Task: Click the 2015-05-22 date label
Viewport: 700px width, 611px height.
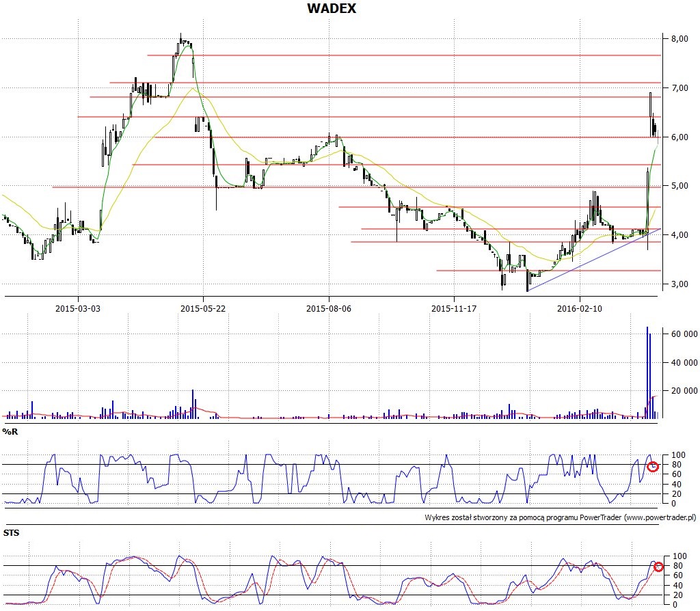Action: click(x=202, y=308)
